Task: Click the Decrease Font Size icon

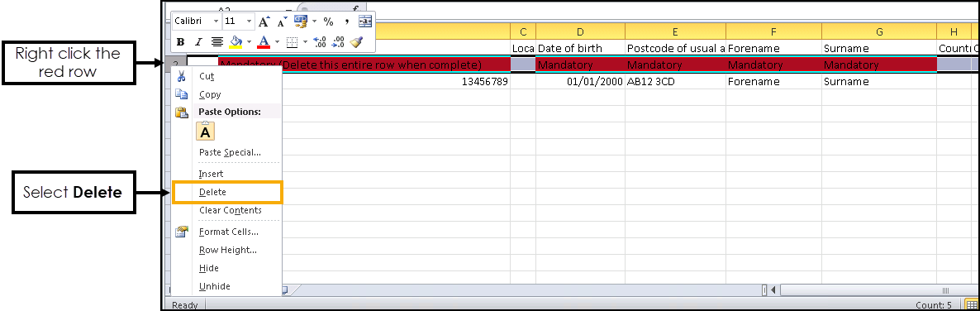Action: (282, 22)
